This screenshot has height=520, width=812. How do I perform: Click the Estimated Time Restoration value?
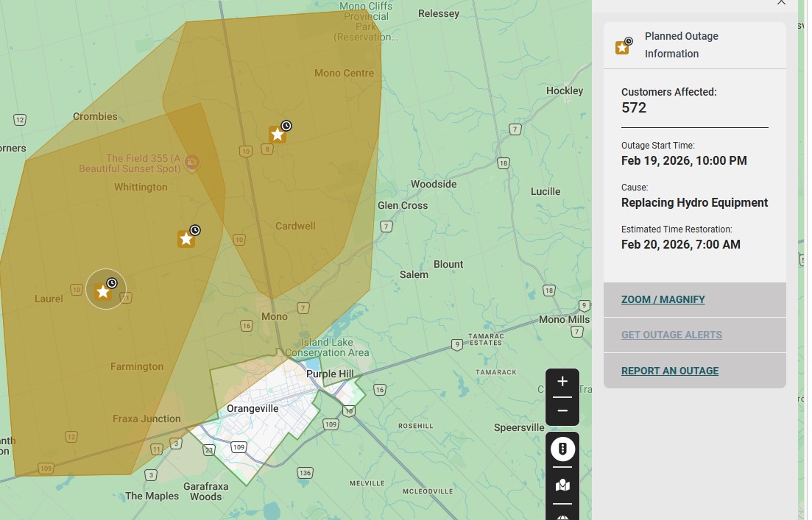[680, 244]
